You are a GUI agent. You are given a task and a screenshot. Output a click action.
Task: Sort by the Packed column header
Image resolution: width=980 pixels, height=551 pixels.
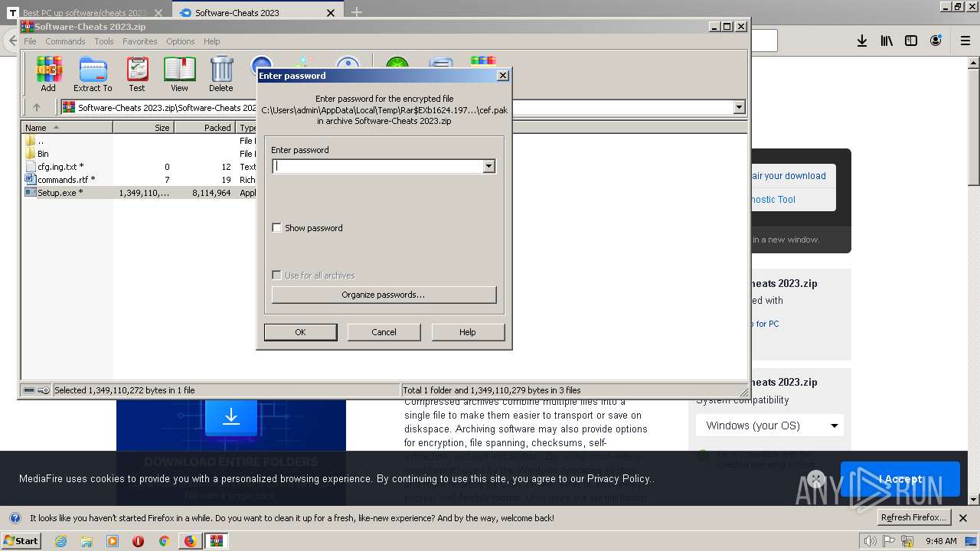(x=204, y=128)
